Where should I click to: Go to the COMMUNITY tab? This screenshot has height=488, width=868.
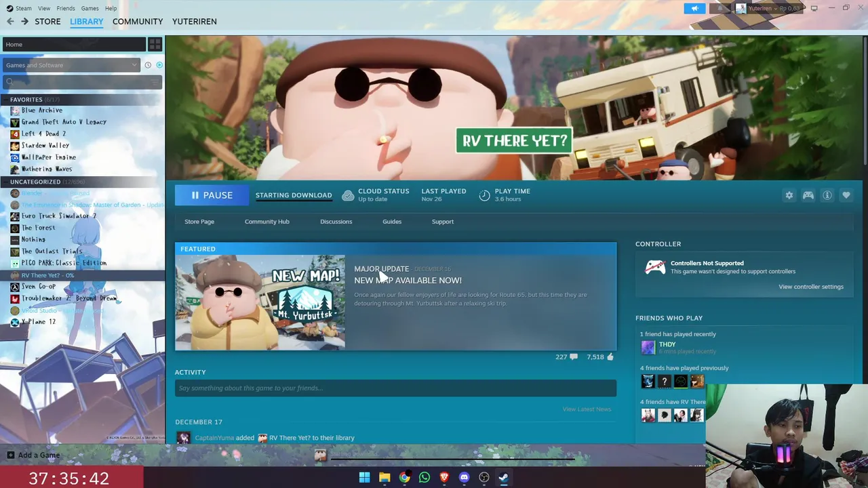click(x=138, y=22)
